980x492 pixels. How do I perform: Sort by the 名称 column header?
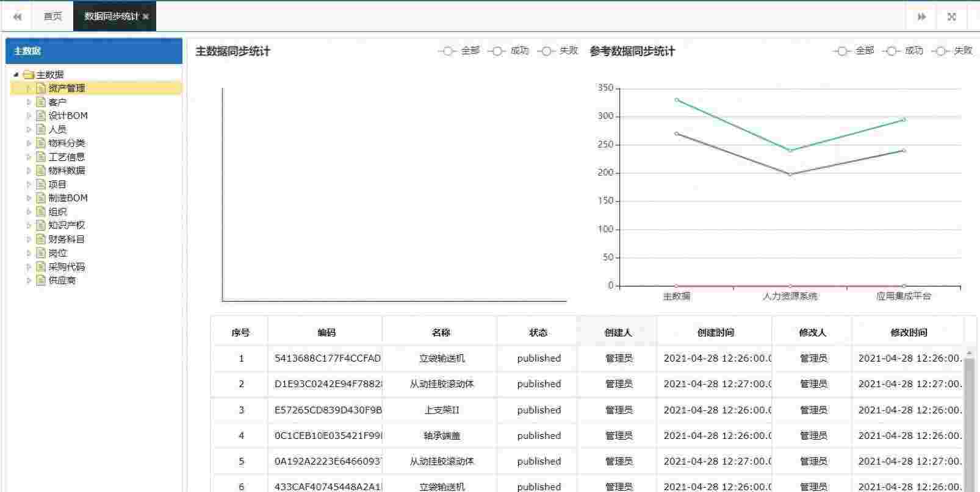coord(441,332)
